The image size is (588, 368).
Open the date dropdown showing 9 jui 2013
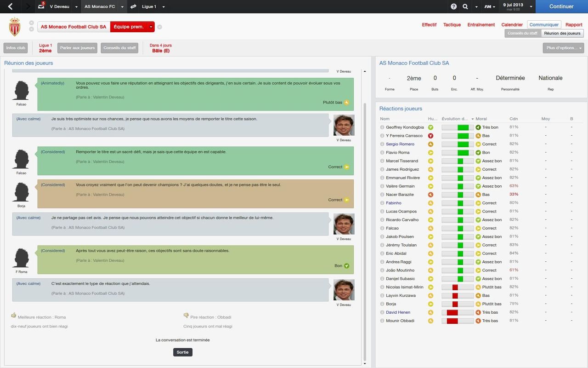tap(531, 7)
